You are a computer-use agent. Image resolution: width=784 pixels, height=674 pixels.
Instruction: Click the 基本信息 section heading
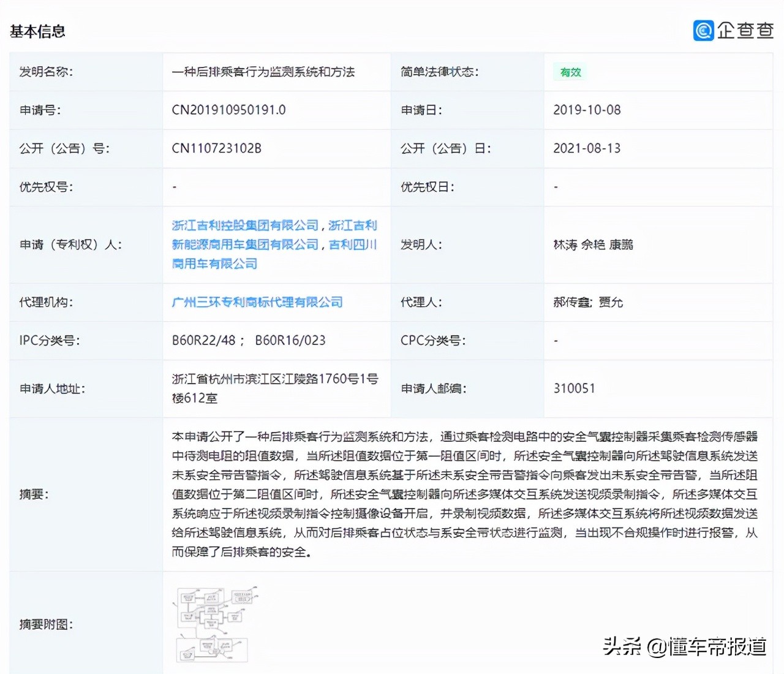[37, 31]
